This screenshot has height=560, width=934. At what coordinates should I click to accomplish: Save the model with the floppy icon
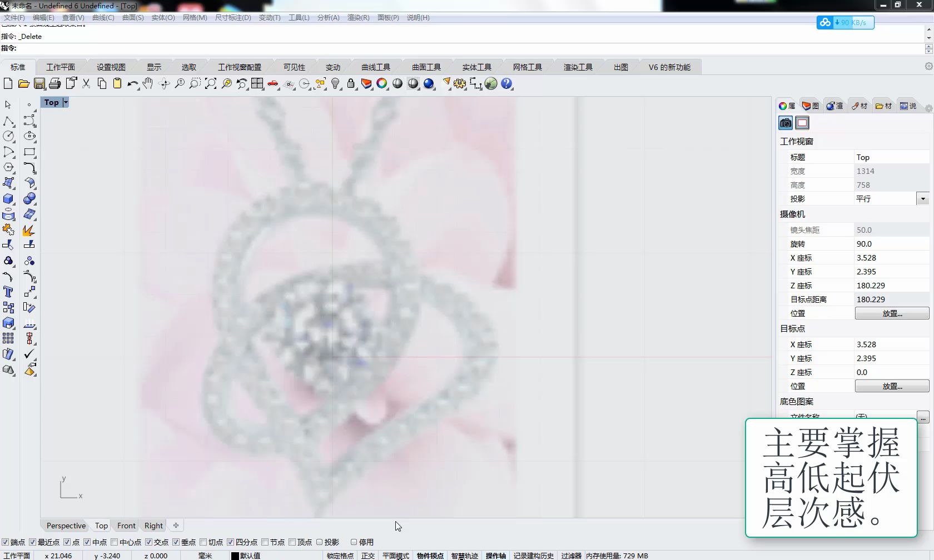tap(39, 84)
